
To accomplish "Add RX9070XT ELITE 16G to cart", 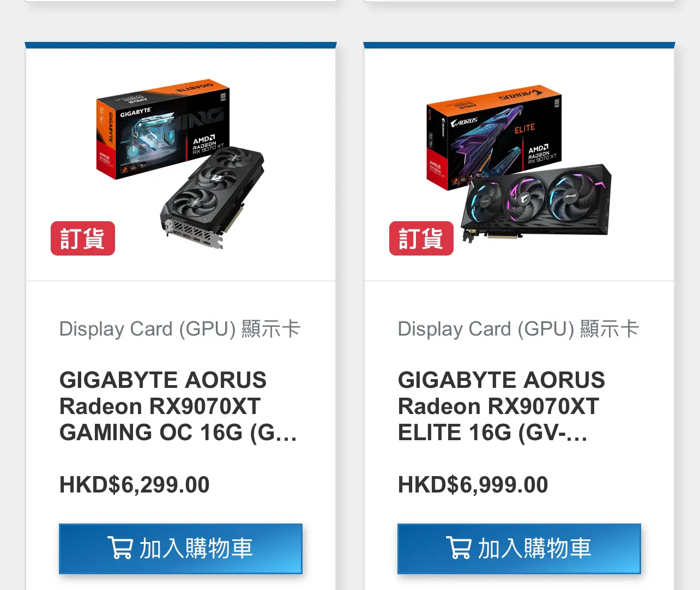I will tap(519, 549).
